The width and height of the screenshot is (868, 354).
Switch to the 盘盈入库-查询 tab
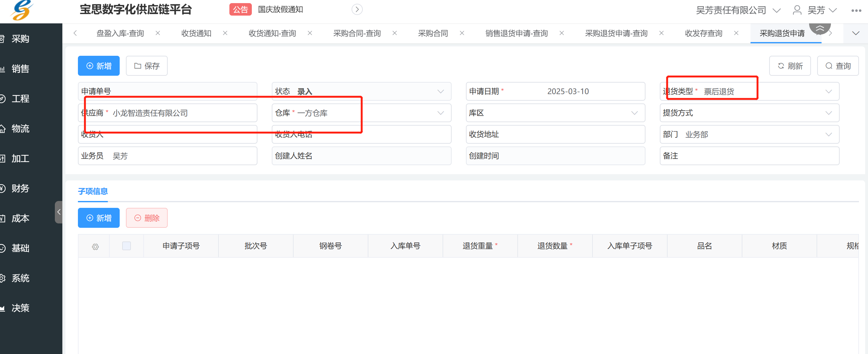tap(120, 33)
